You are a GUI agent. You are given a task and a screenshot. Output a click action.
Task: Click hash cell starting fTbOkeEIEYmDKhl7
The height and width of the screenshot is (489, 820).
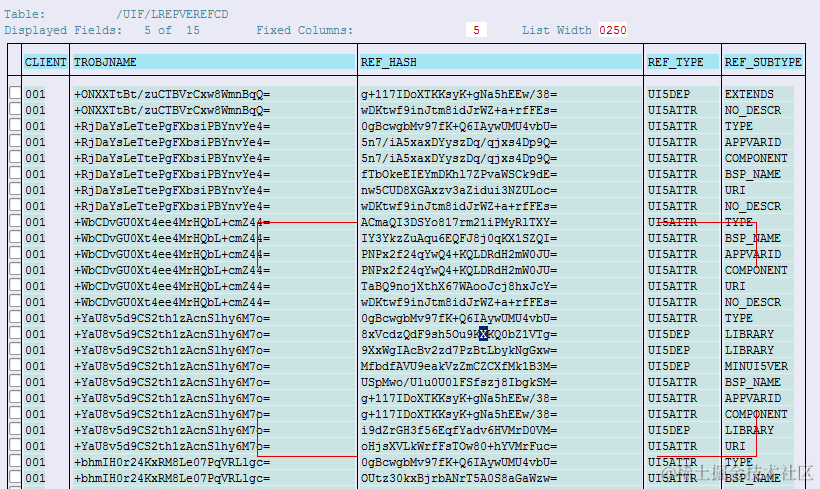click(x=459, y=174)
